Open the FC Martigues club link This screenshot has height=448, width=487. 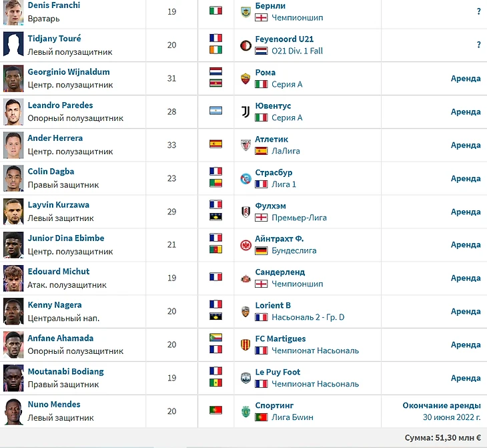coord(280,339)
